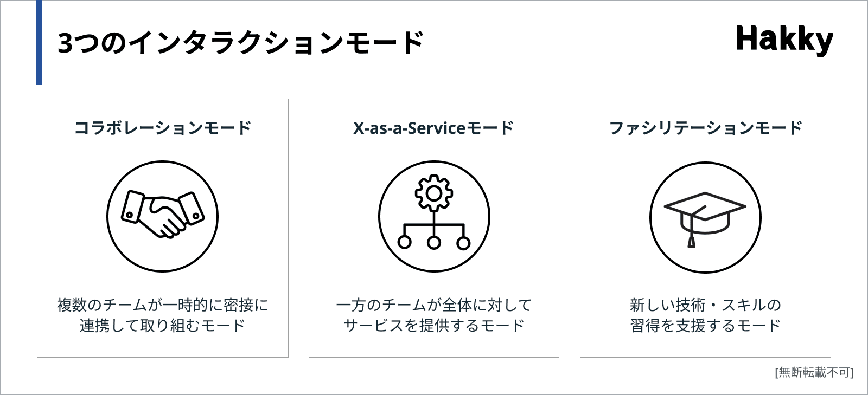Click the middle node circle in hierarchy icon
The width and height of the screenshot is (868, 395).
point(433,242)
